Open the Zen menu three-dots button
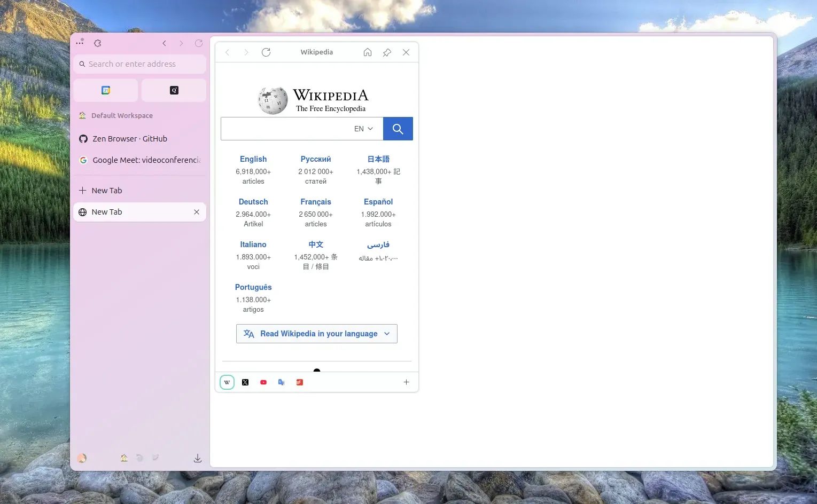 pos(80,42)
